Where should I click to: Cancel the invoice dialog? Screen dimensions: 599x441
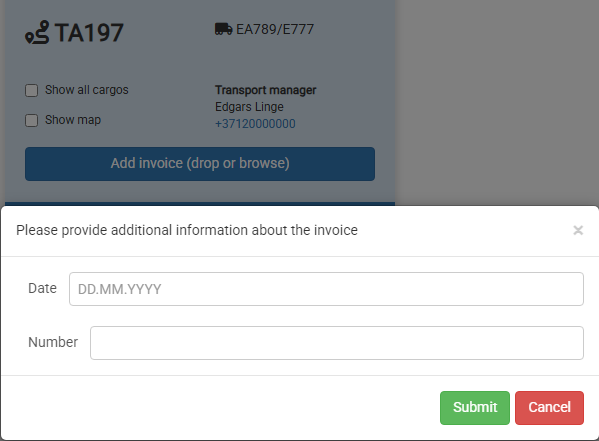coord(549,408)
